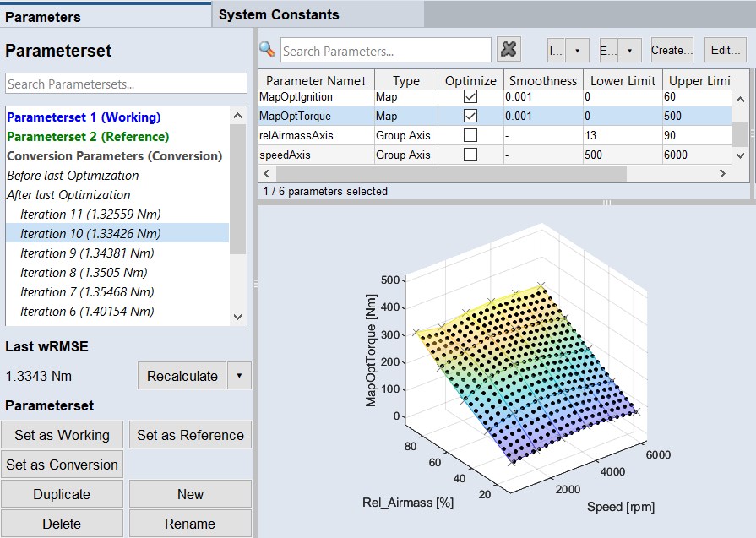Select the Parameters tab
Image resolution: width=756 pixels, height=538 pixels.
pos(43,17)
